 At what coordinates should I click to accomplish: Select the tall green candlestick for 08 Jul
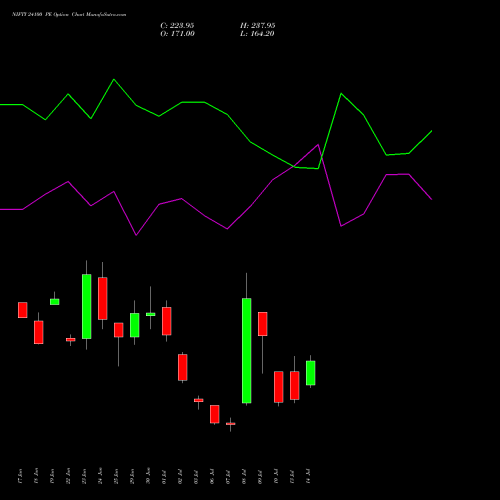coord(247,350)
